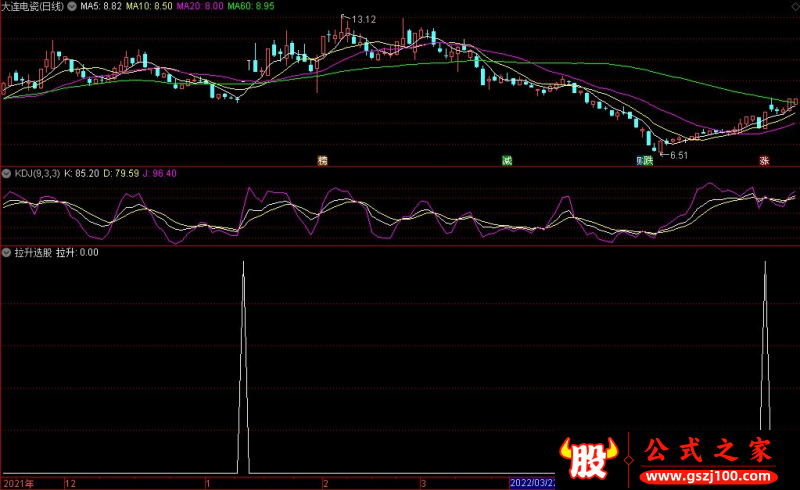
Task: Select the MA20: 8.00 label
Action: click(200, 6)
